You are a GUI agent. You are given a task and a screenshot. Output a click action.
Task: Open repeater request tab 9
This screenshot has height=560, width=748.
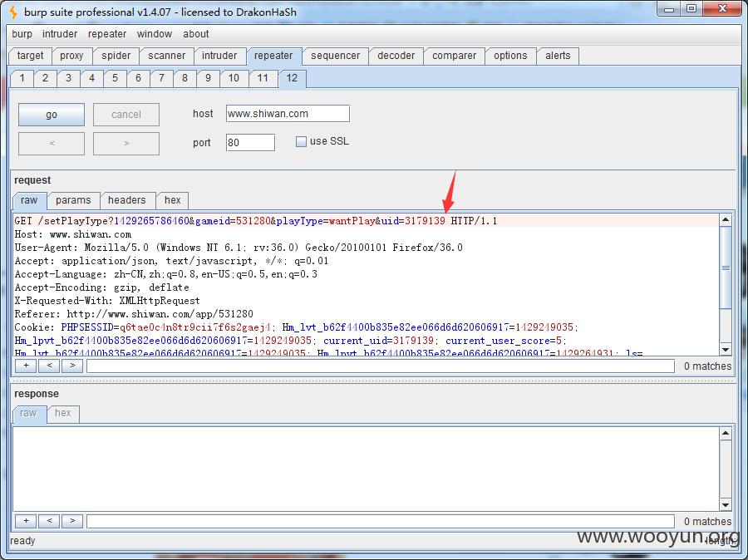208,78
